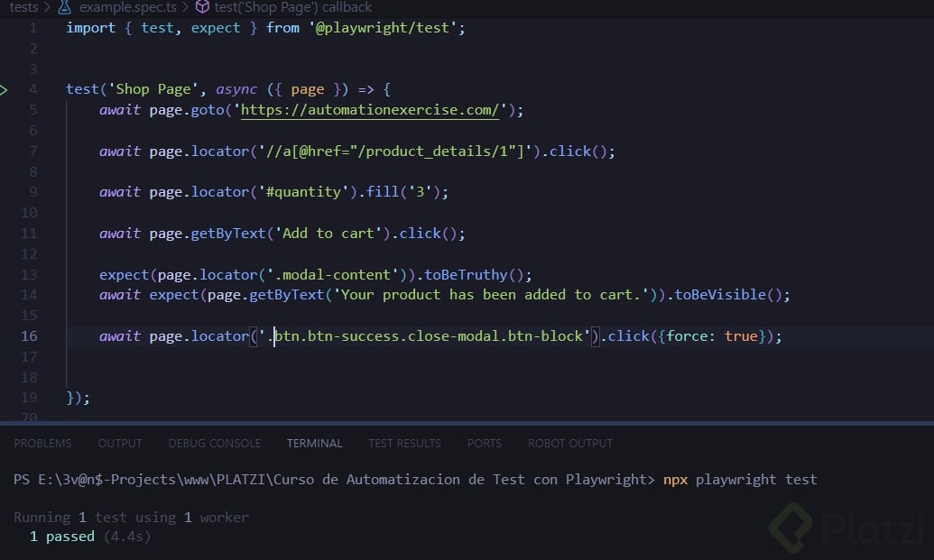The height and width of the screenshot is (560, 934).
Task: Click the '//a[@href="/product_details/1"]' locator string
Action: 395,151
